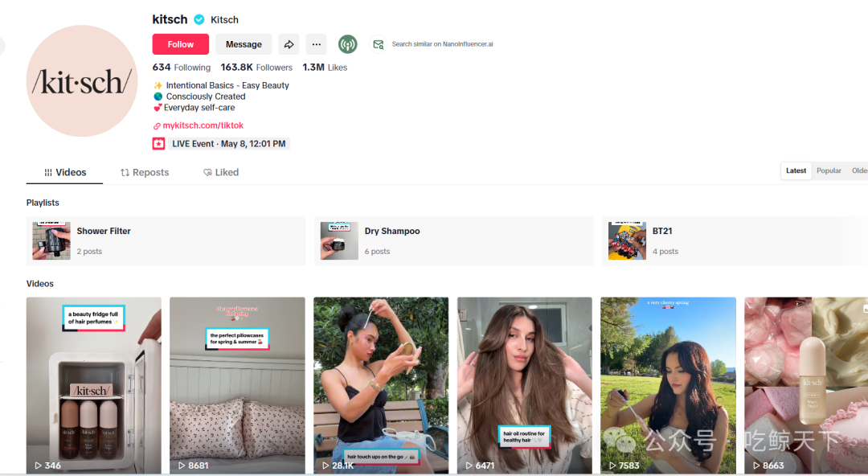Screen dimensions: 868x476
Task: Click the play icon on 8681 video
Action: [181, 466]
